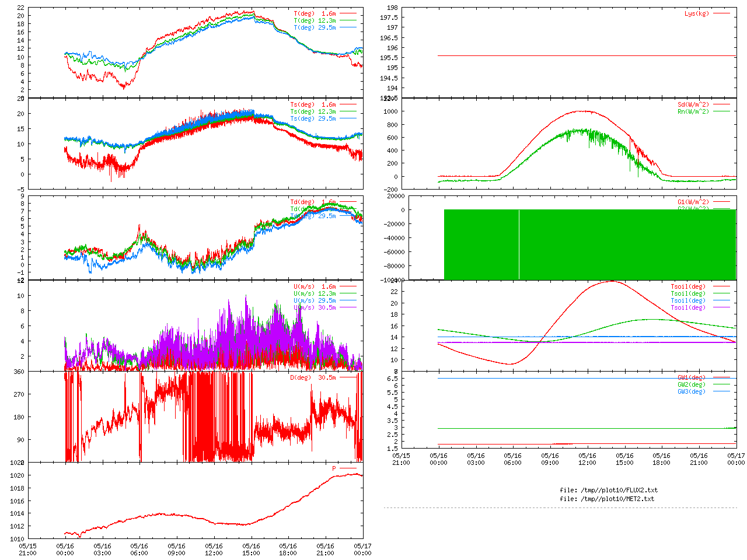Select the Ts(deg) 12.3m legend label
747x560 pixels.
(x=313, y=111)
